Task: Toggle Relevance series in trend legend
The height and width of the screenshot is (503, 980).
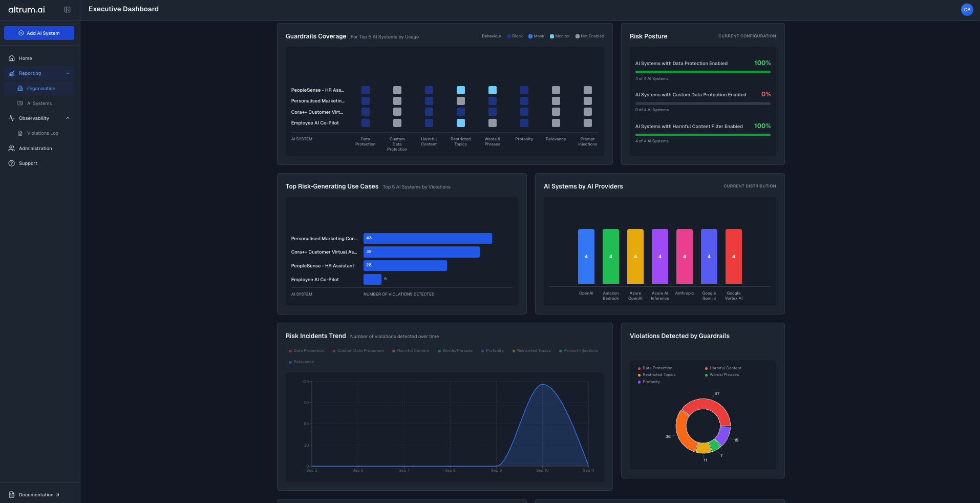Action: pyautogui.click(x=301, y=362)
